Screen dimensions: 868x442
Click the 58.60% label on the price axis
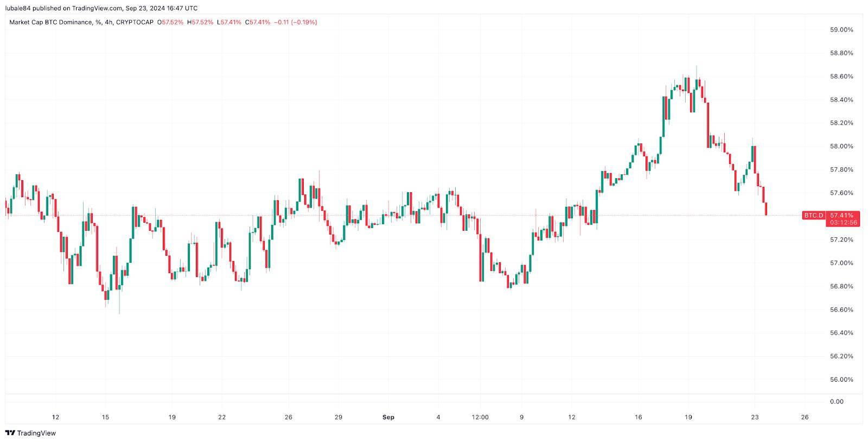[842, 77]
